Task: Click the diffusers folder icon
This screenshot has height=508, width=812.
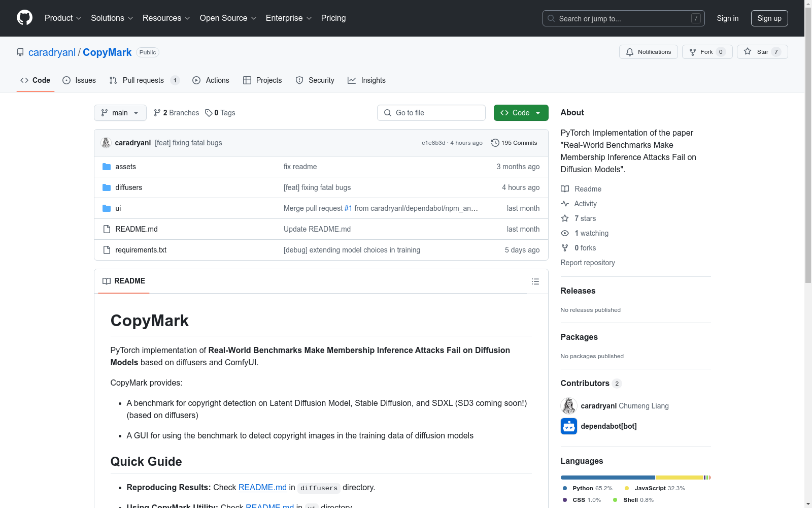Action: pos(107,187)
